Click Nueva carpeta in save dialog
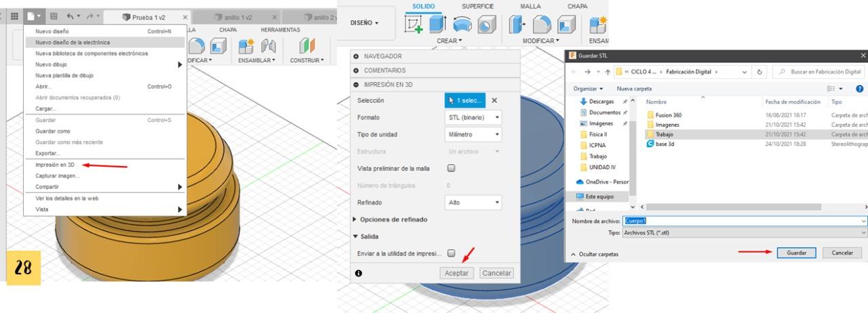 click(634, 89)
